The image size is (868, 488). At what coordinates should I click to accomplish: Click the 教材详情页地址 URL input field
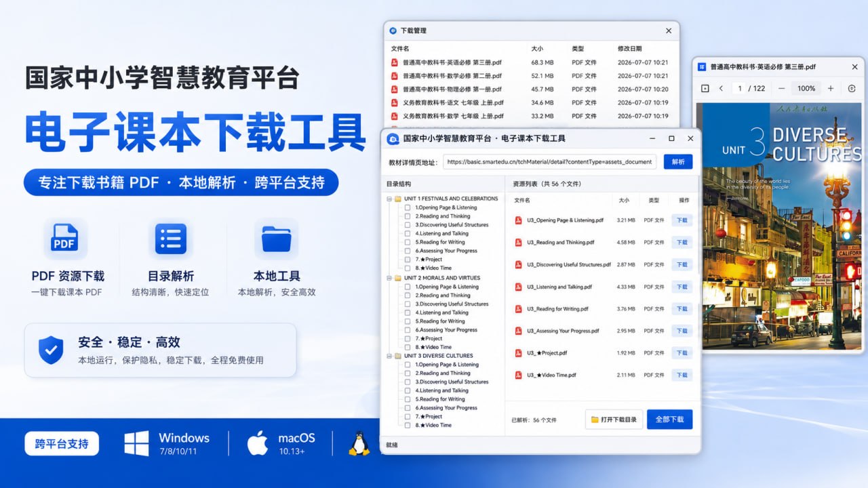(x=550, y=162)
